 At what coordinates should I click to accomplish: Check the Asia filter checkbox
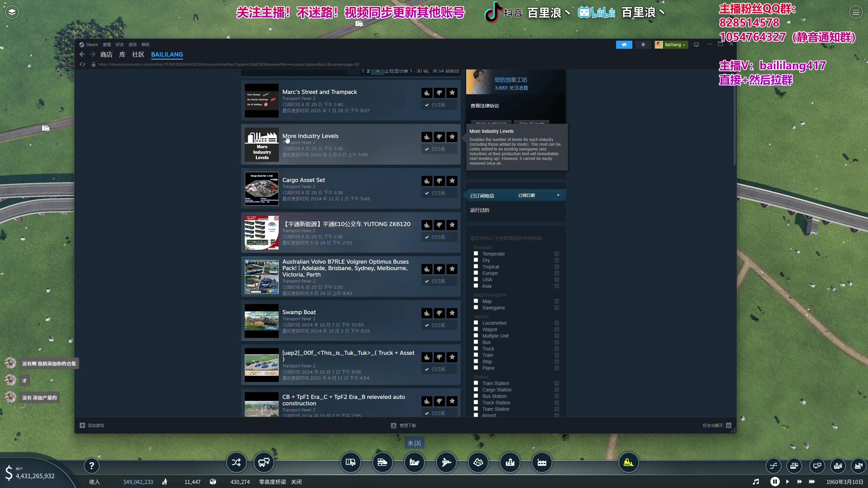click(x=476, y=286)
